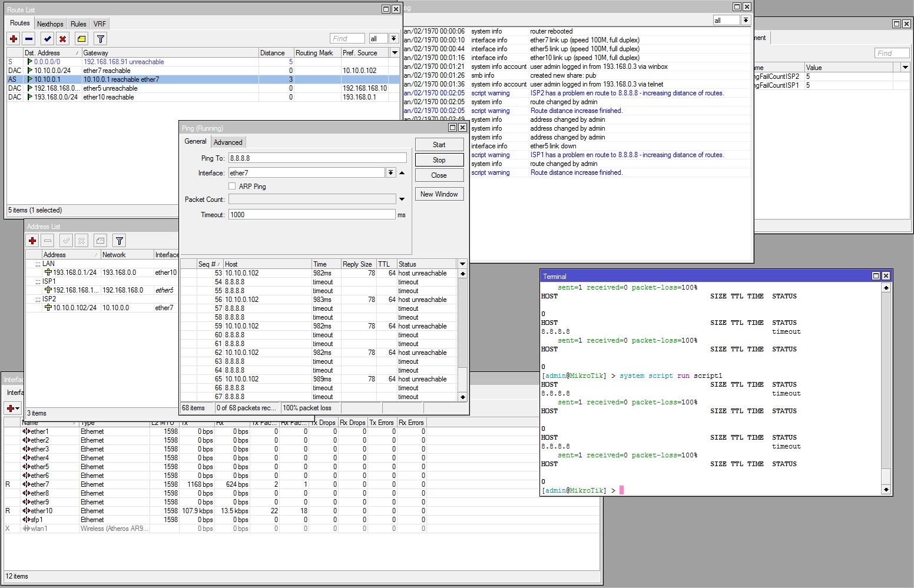The height and width of the screenshot is (588, 914).
Task: Stop the running ping
Action: pyautogui.click(x=439, y=160)
